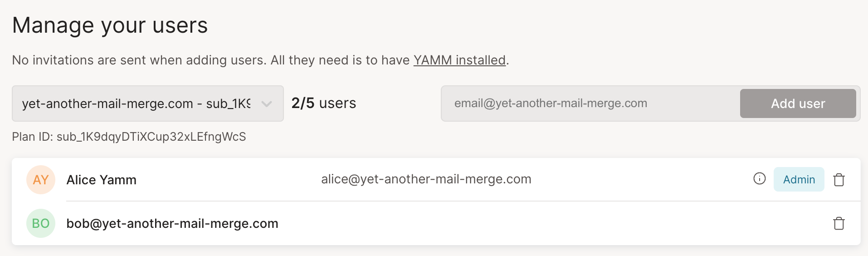Image resolution: width=868 pixels, height=256 pixels.
Task: Click the green BO avatar circle
Action: tap(41, 223)
